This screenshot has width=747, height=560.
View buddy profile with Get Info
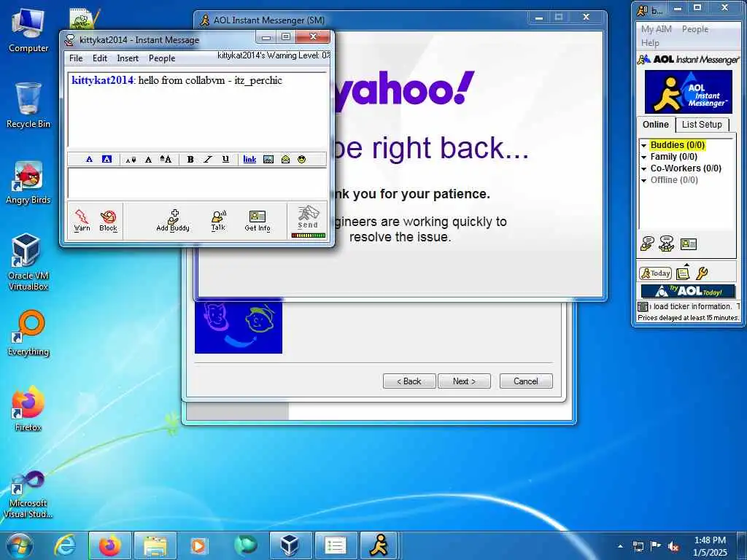tap(258, 220)
